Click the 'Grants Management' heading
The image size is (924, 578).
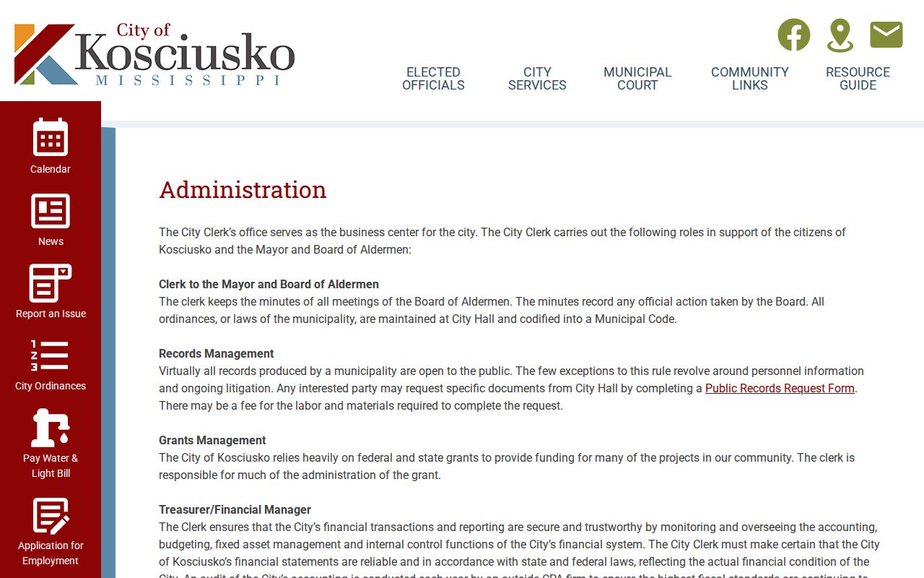212,440
